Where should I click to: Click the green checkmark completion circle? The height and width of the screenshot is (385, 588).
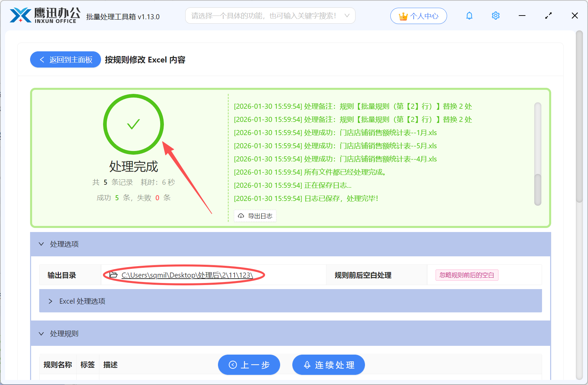133,124
